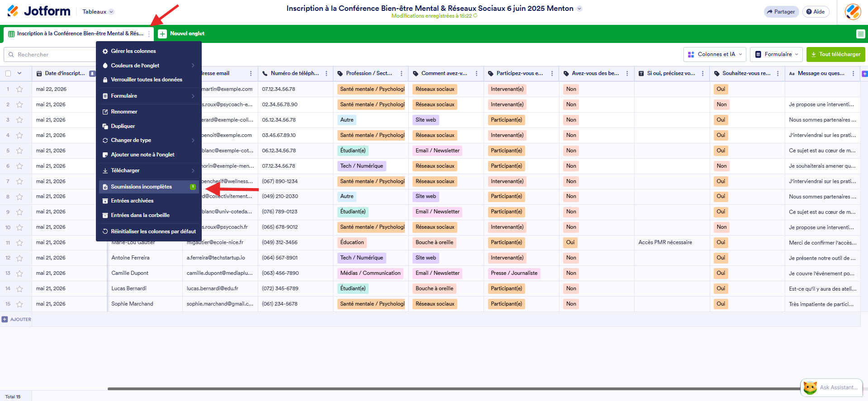The height and width of the screenshot is (401, 868).
Task: Expand Formulaire submenu in context menu
Action: (x=149, y=96)
